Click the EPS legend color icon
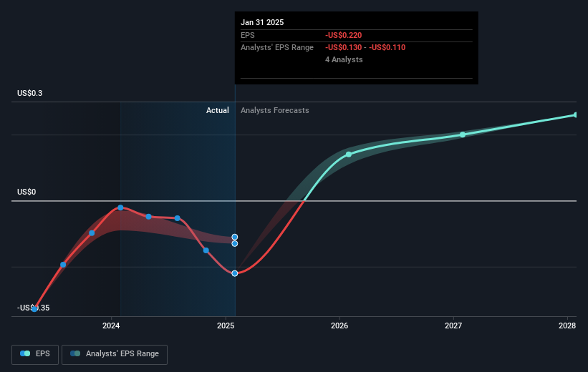Image resolution: width=588 pixels, height=372 pixels. [x=25, y=353]
